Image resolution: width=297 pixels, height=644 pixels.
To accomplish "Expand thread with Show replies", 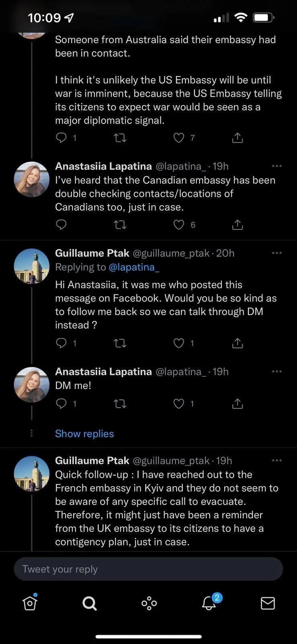I will tap(84, 433).
